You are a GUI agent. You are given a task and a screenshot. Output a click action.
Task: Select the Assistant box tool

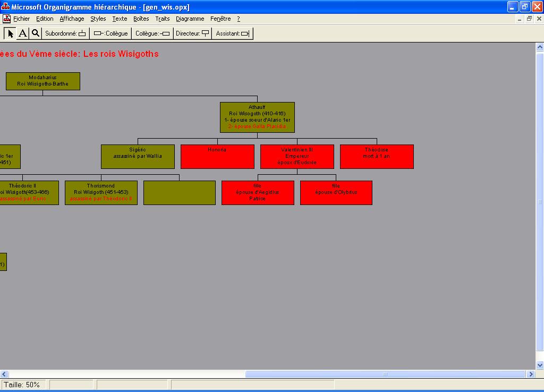pyautogui.click(x=232, y=33)
